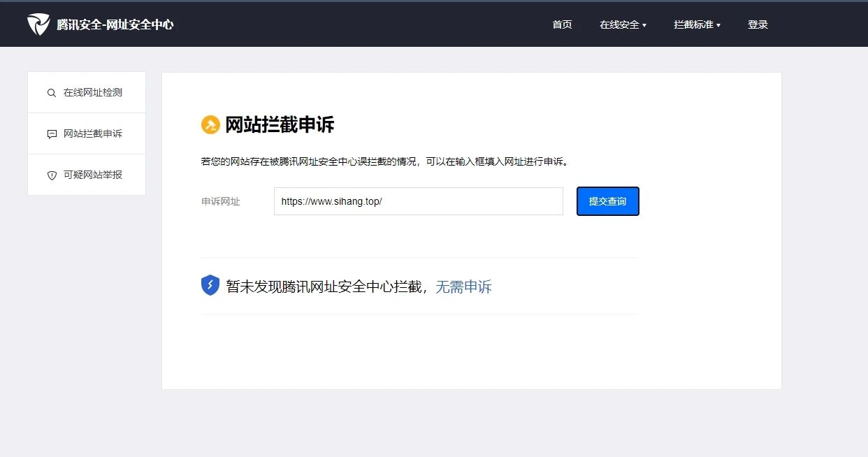Click the 网站拦截申诉 page heading
Viewport: 868px width, 457px height.
point(280,125)
